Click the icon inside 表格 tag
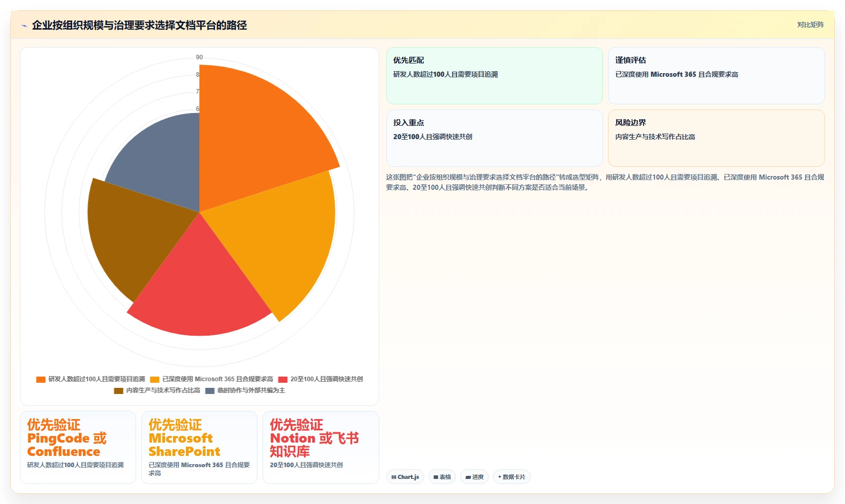The image size is (845, 504). 436,477
